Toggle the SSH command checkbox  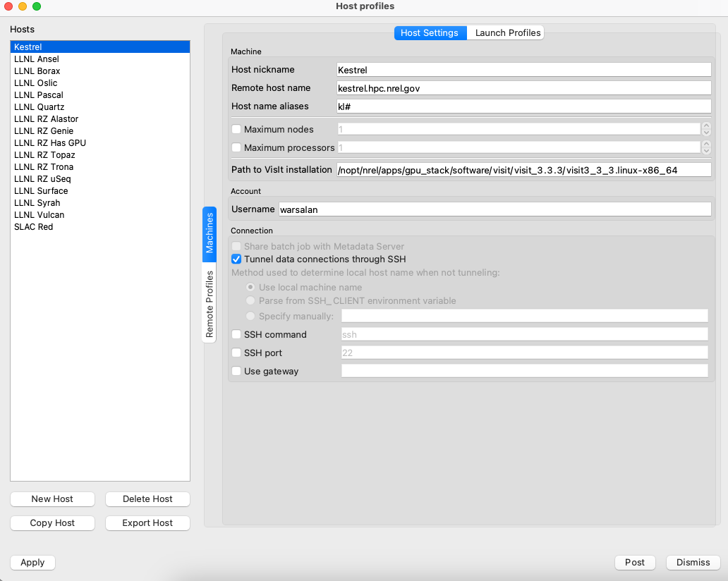(x=236, y=335)
